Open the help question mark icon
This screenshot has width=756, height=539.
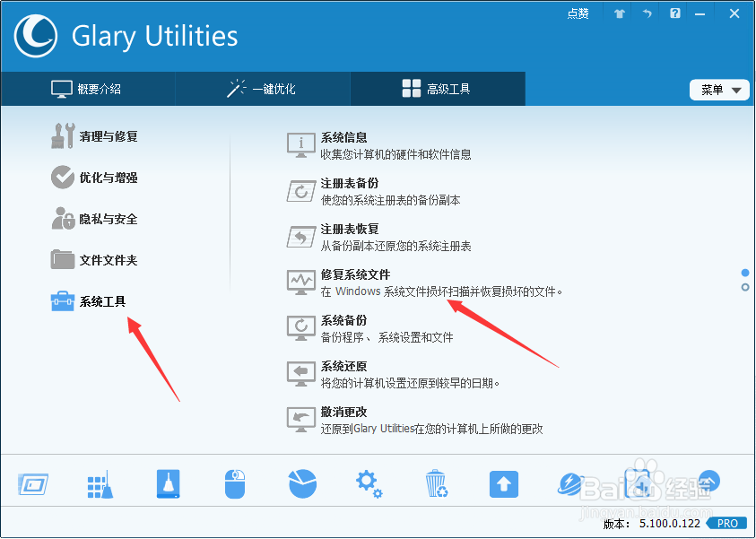[675, 13]
